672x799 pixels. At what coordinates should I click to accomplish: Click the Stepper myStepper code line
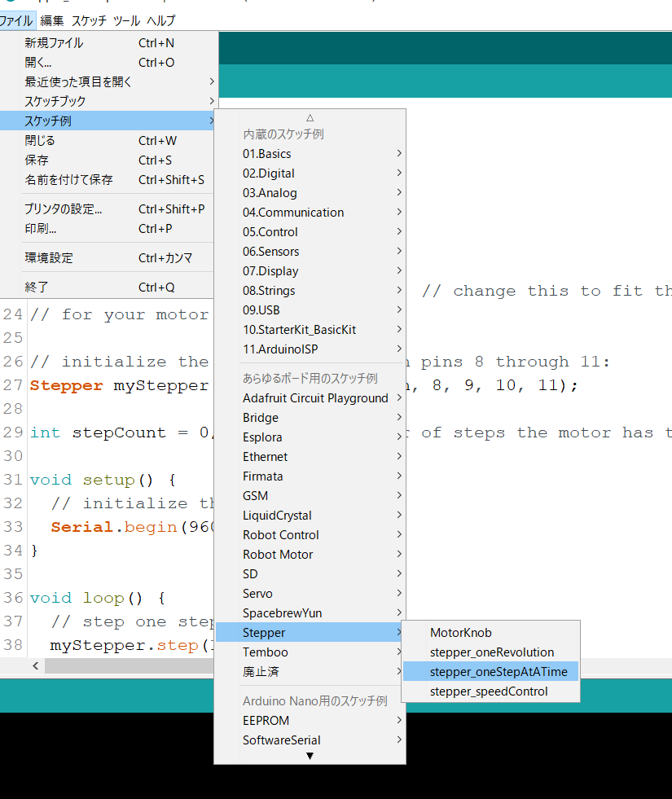coord(119,385)
